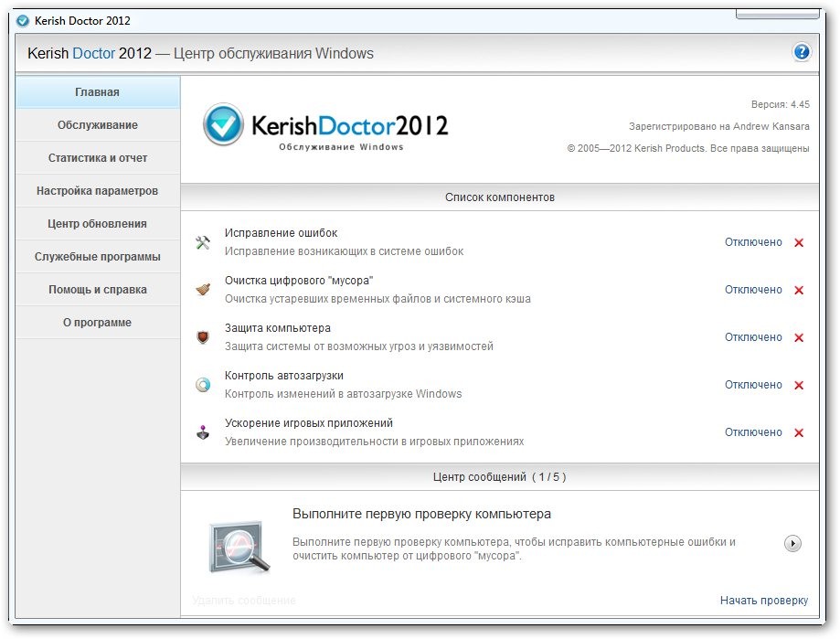This screenshot has height=639, width=840.
Task: Click the red X beside Исправление ошибок
Action: pos(799,242)
